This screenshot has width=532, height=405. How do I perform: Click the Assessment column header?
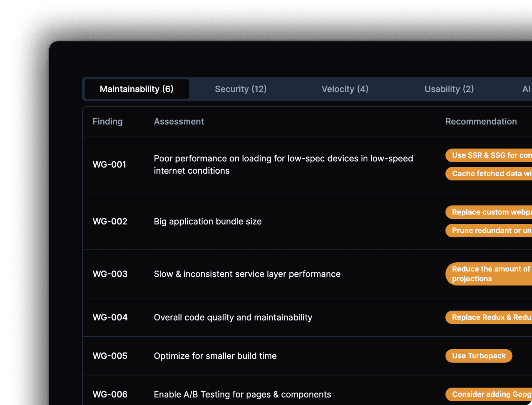coord(179,122)
